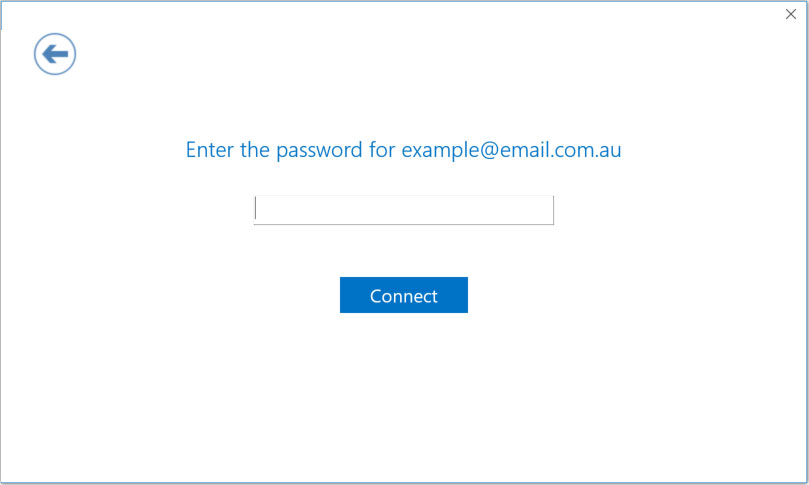Viewport: 809px width, 485px height.
Task: Cancel setup using the X icon
Action: (790, 14)
